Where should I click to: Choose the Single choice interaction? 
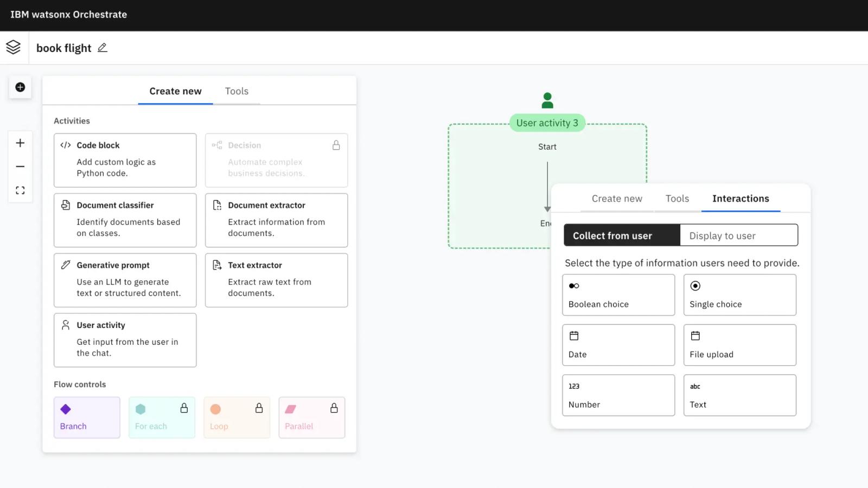click(x=739, y=294)
